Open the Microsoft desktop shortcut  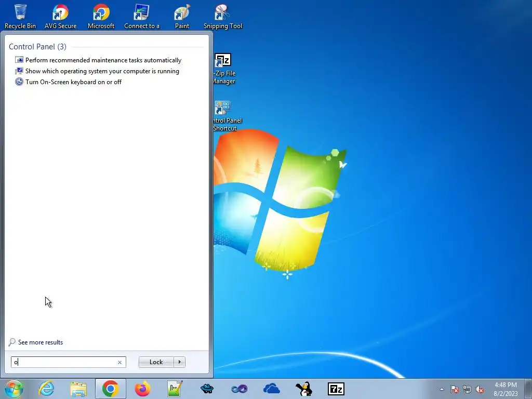pos(101,16)
